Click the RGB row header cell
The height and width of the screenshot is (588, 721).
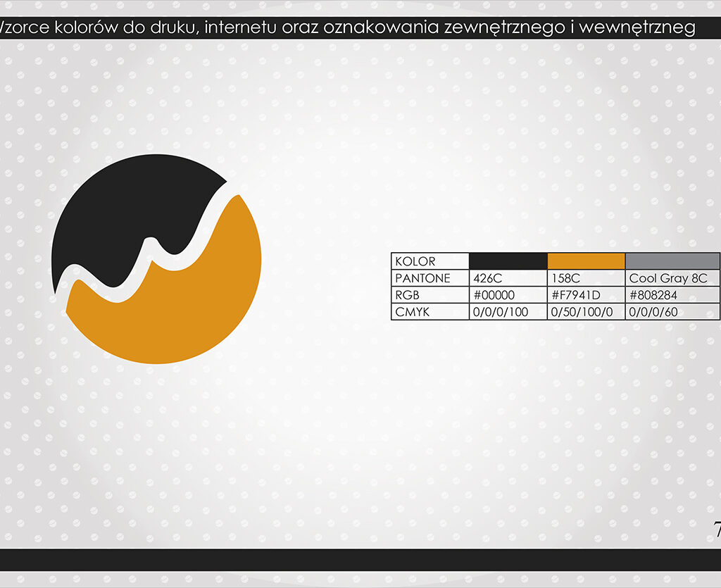(430, 295)
